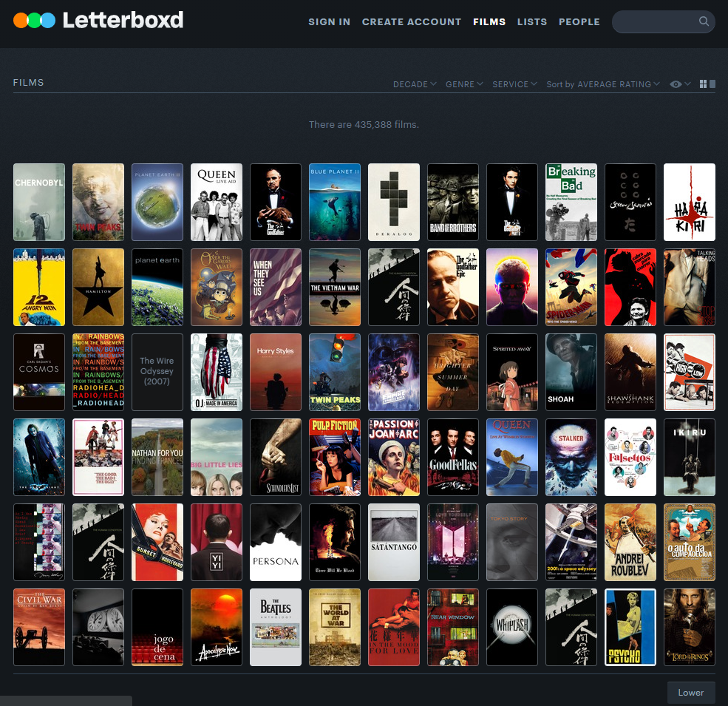
Task: Expand the arrow beside the eye icon
Action: point(687,84)
